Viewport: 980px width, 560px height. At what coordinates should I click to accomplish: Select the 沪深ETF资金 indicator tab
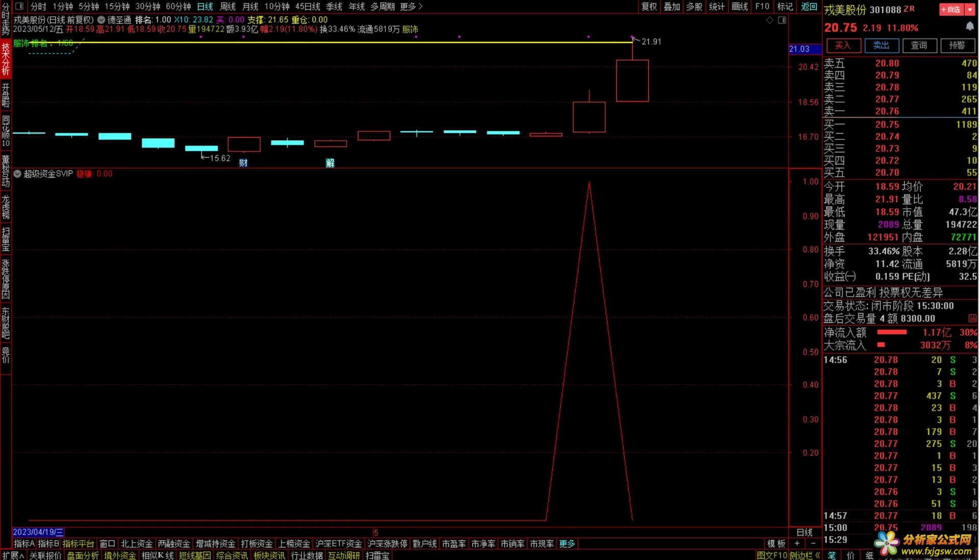pyautogui.click(x=339, y=544)
